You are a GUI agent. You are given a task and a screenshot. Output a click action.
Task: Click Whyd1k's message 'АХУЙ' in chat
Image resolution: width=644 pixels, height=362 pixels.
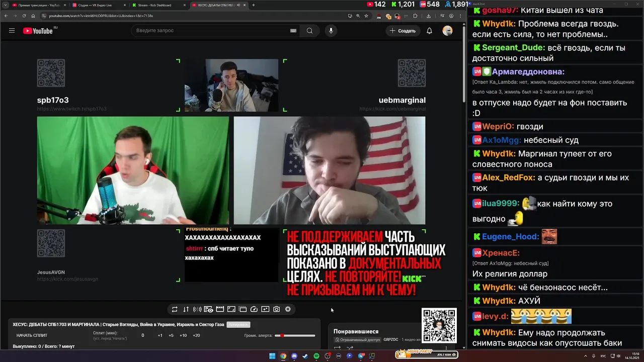tap(529, 301)
